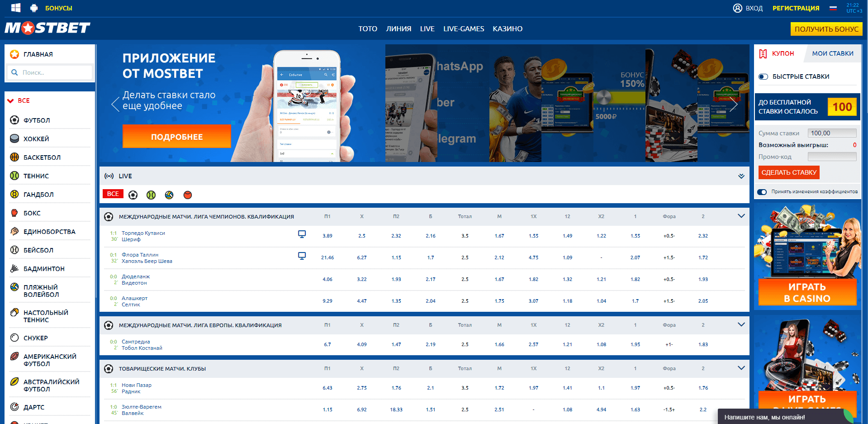Filter live events by tennis icon
The image size is (868, 424).
[151, 195]
